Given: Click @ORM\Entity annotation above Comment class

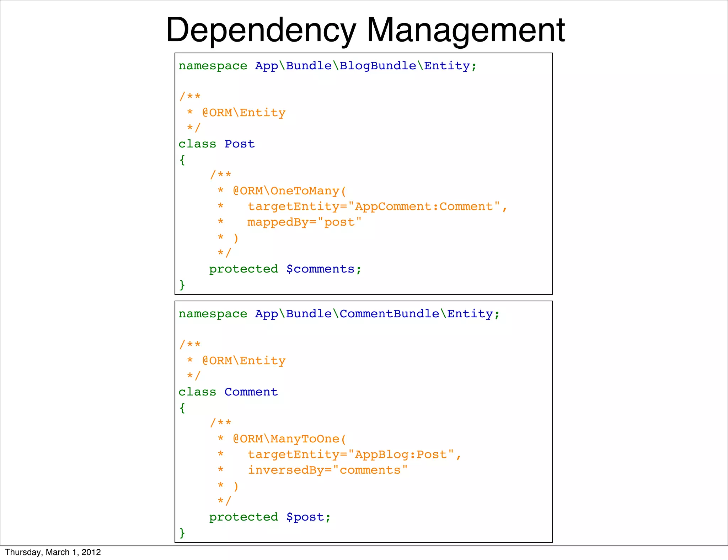Looking at the screenshot, I should [243, 361].
